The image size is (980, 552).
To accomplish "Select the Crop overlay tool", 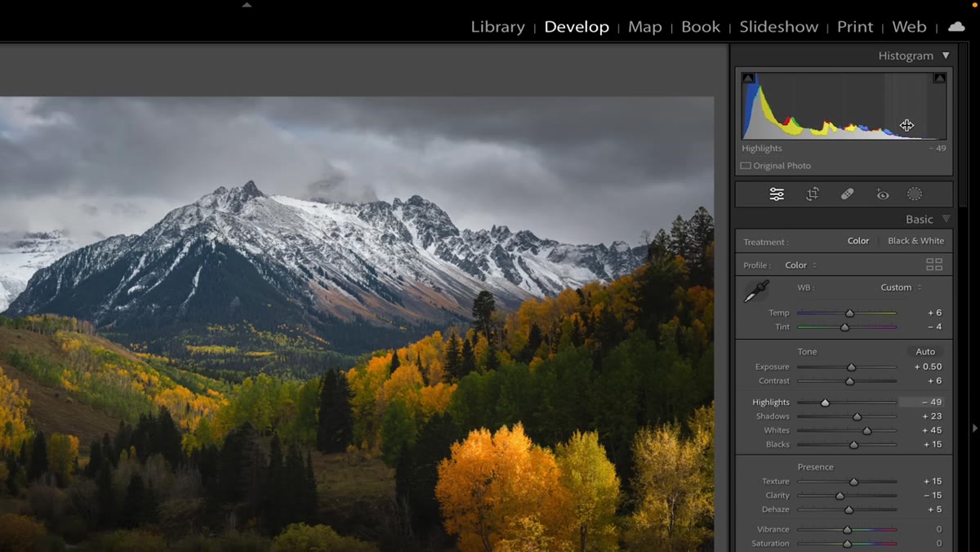I will point(813,194).
